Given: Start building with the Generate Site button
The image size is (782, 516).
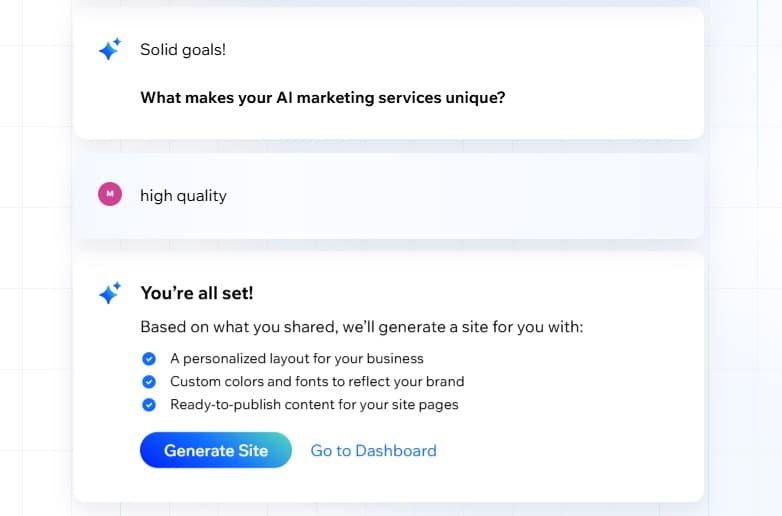Looking at the screenshot, I should coord(216,450).
